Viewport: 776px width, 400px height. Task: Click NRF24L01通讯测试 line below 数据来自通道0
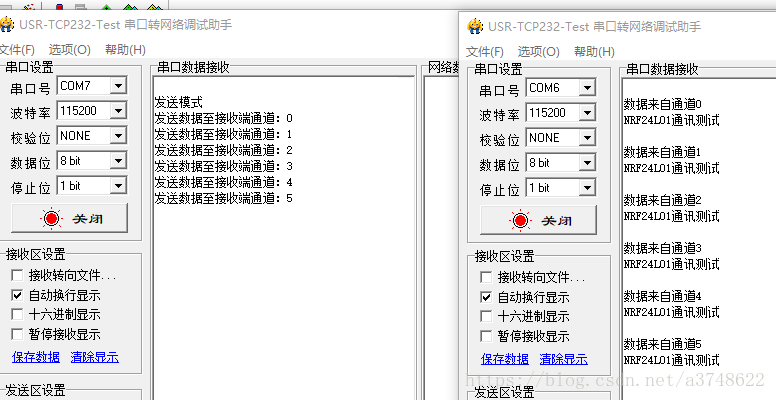click(x=672, y=120)
